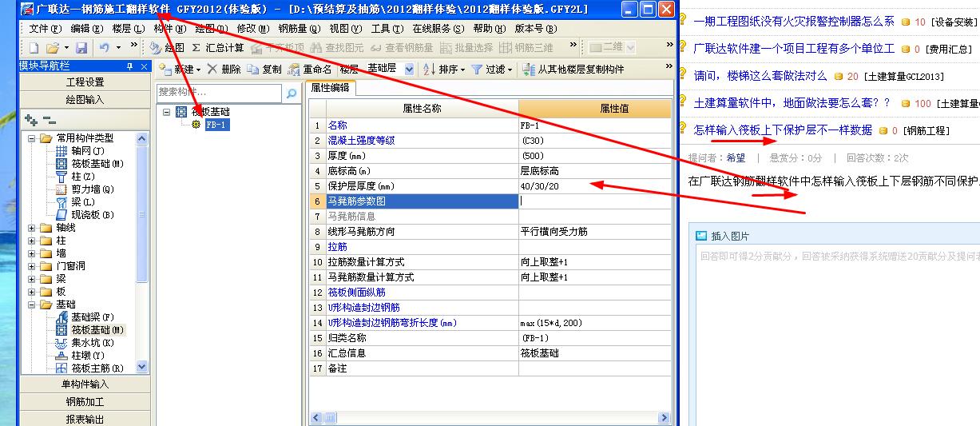This screenshot has width=980, height=426.
Task: Click the 搜索构件 search input field
Action: pos(220,94)
